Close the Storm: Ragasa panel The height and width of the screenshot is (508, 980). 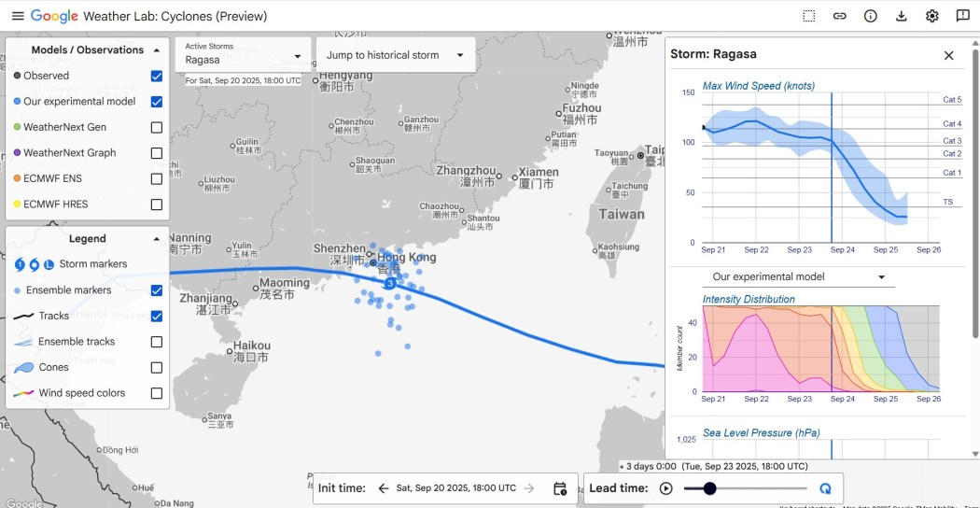click(949, 55)
